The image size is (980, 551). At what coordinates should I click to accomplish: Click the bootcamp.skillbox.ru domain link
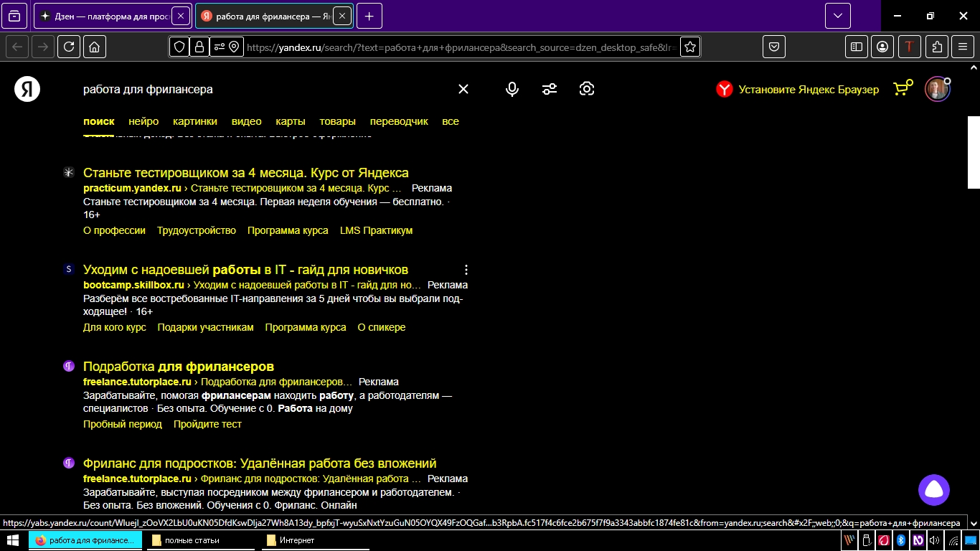[133, 285]
